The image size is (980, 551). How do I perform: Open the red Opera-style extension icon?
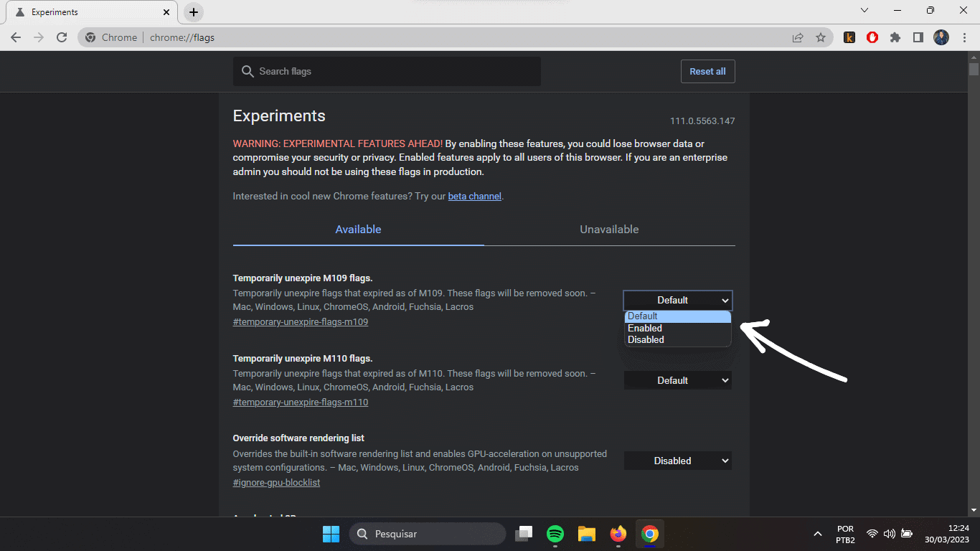pos(872,37)
